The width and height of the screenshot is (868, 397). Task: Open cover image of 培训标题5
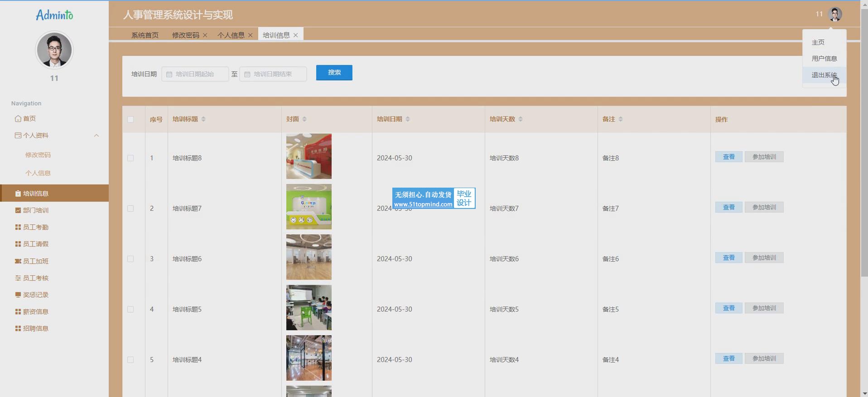[x=309, y=308]
